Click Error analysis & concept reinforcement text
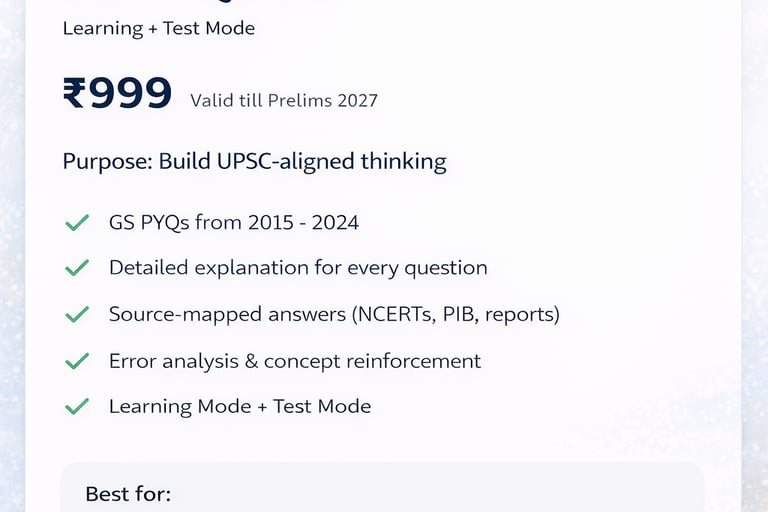Viewport: 768px width, 512px height. 295,361
